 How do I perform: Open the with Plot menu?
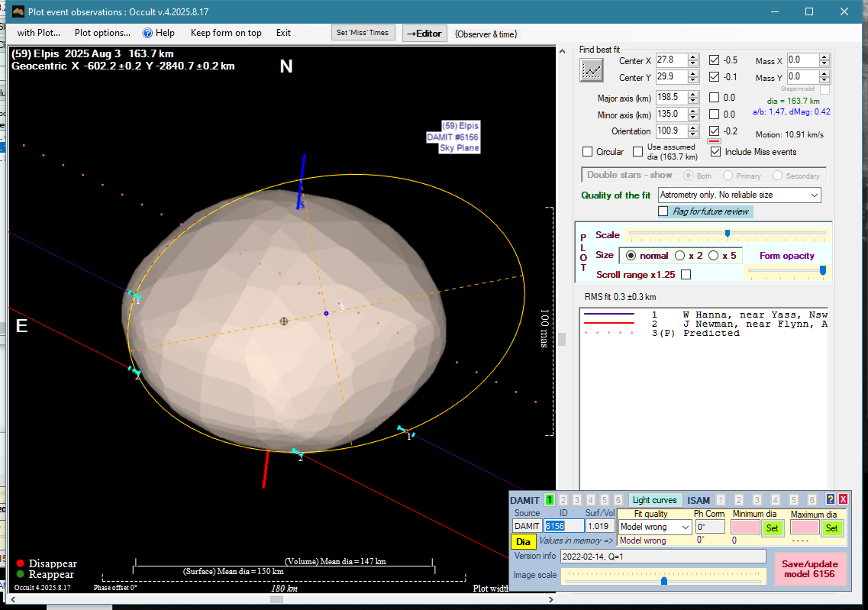[x=39, y=33]
